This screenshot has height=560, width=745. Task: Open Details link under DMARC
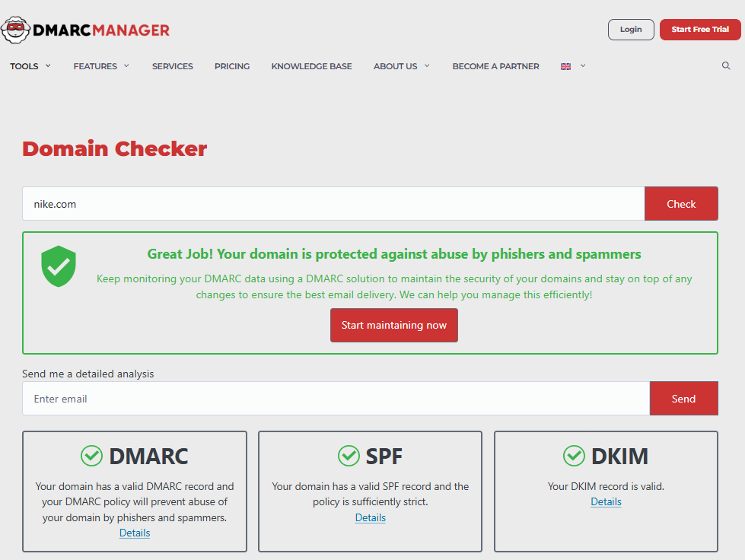pos(135,533)
